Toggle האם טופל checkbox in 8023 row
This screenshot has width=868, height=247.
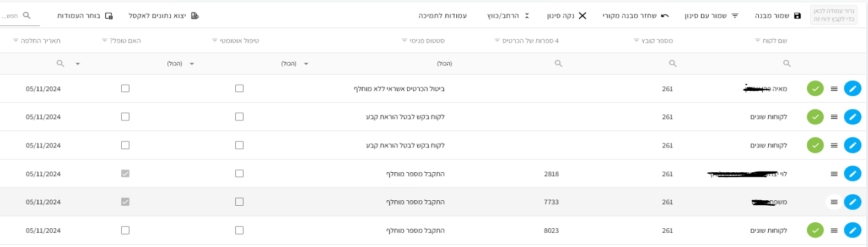(x=125, y=230)
